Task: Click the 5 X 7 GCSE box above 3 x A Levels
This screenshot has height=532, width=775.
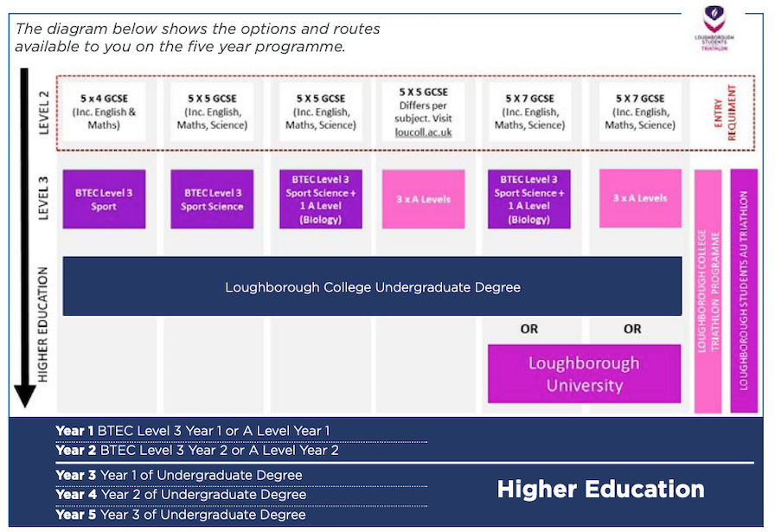Action: (x=640, y=112)
